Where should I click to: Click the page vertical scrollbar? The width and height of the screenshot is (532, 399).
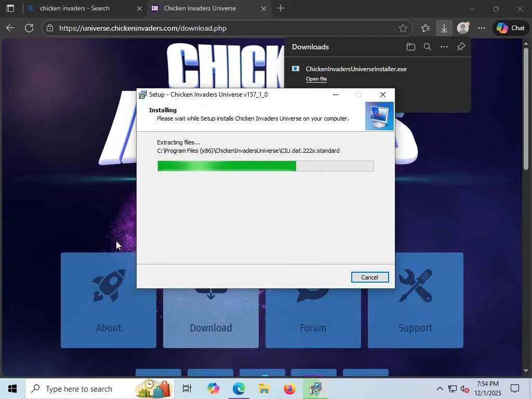pyautogui.click(x=526, y=109)
